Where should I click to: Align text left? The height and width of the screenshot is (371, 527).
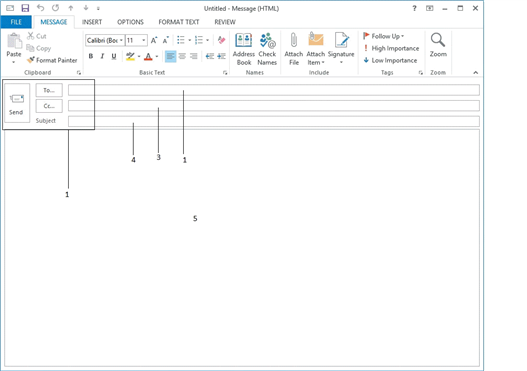click(x=171, y=56)
